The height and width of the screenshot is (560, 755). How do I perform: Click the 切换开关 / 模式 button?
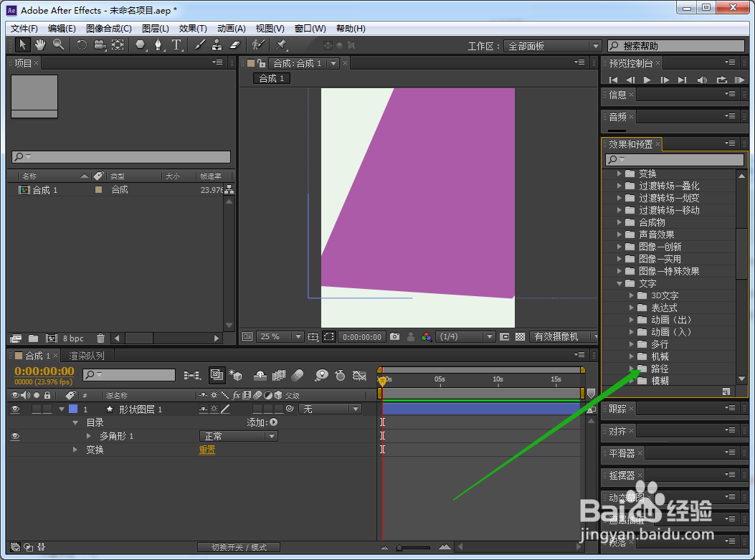pyautogui.click(x=239, y=548)
